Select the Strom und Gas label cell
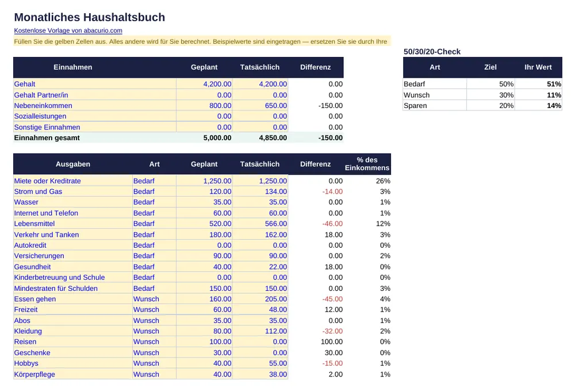Image resolution: width=575 pixels, height=392 pixels. click(x=72, y=191)
